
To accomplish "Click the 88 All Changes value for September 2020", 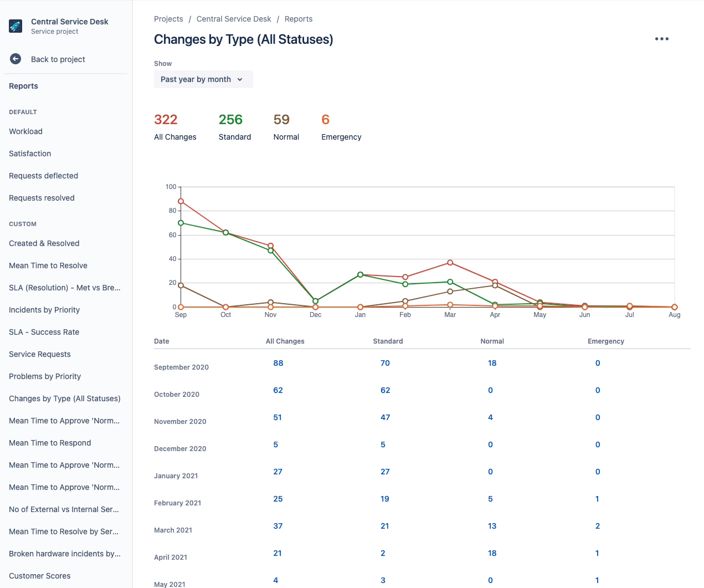I will coord(278,363).
